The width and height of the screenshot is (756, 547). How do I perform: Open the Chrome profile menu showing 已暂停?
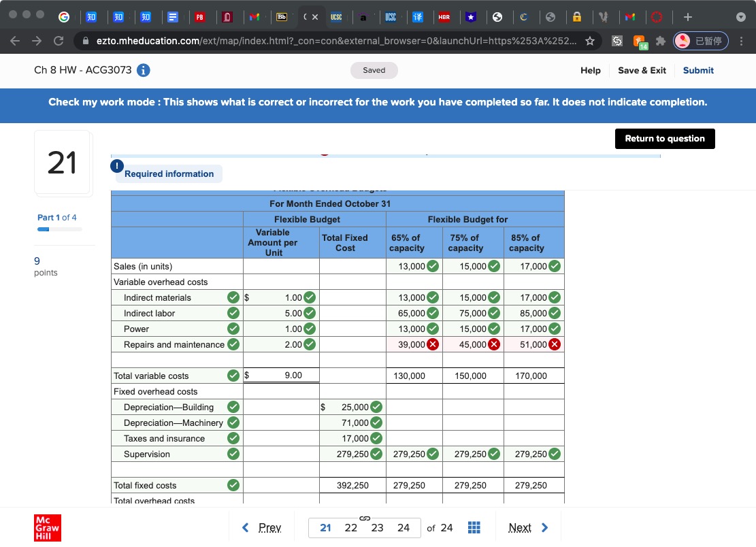[700, 40]
